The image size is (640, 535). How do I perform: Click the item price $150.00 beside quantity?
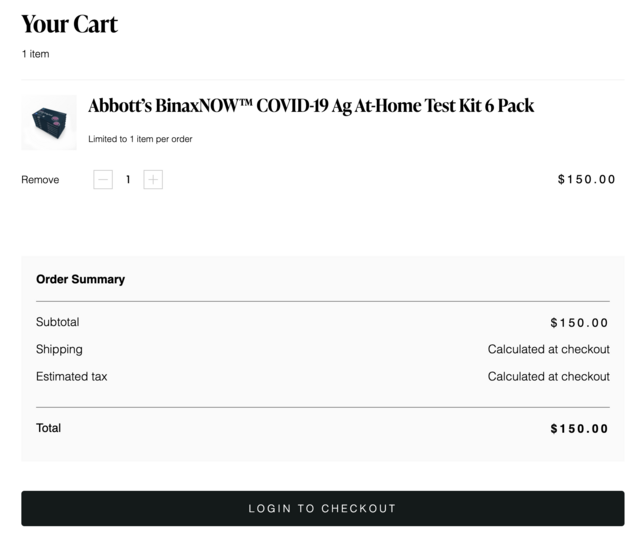point(587,179)
